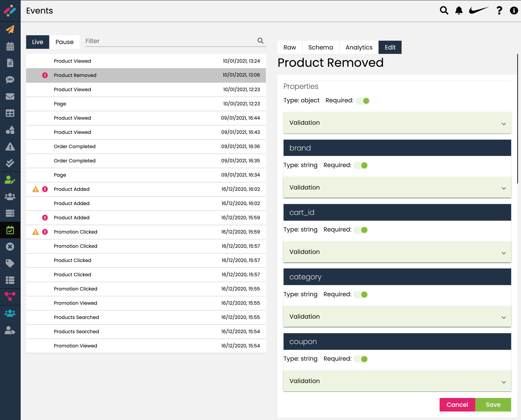This screenshot has width=521, height=420.
Task: Expand top Validation panel under Properties
Action: pos(397,123)
